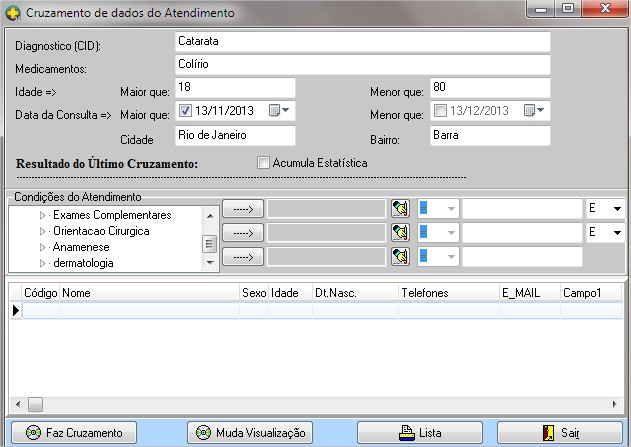
Task: Tick the Acumula Estatística checkbox
Action: (x=264, y=163)
